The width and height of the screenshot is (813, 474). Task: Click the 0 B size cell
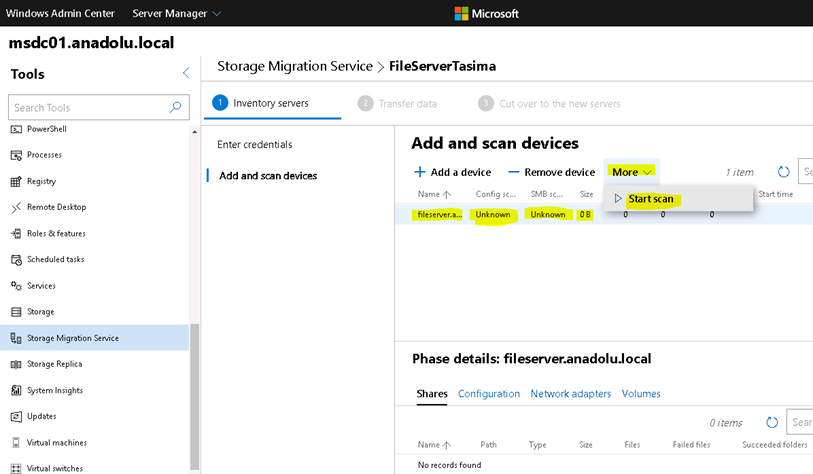pyautogui.click(x=585, y=214)
